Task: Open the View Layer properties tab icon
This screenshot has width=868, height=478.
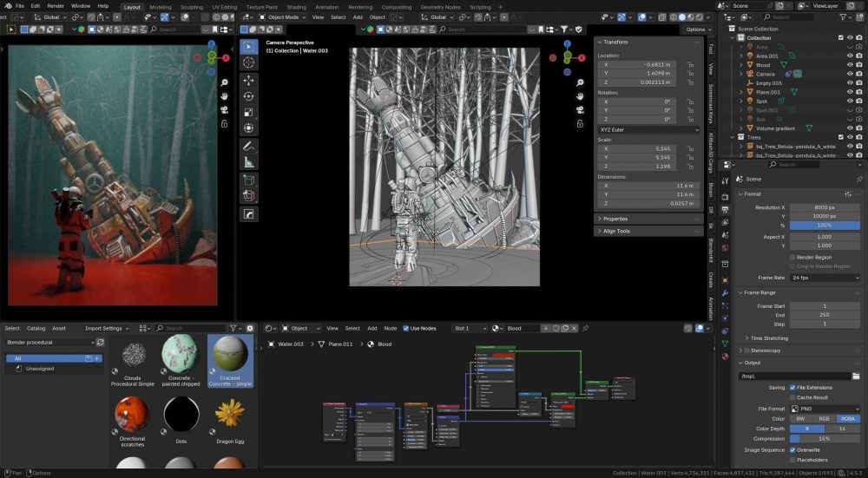Action: pos(725,223)
